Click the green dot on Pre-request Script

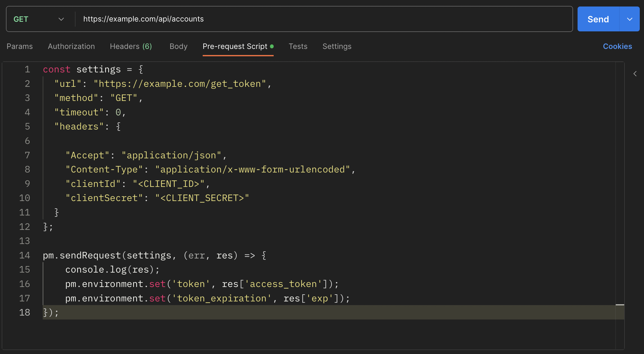pyautogui.click(x=272, y=46)
